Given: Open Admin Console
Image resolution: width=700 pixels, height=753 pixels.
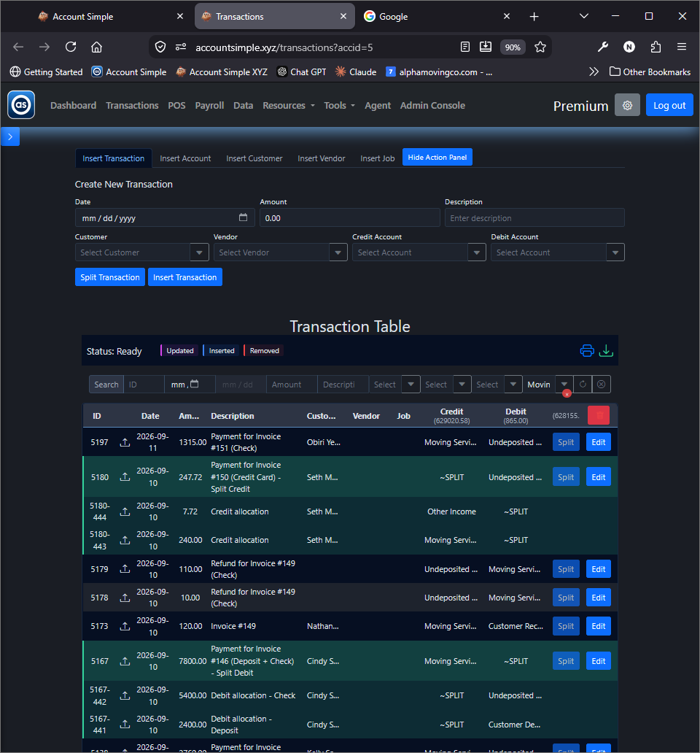Looking at the screenshot, I should [433, 106].
